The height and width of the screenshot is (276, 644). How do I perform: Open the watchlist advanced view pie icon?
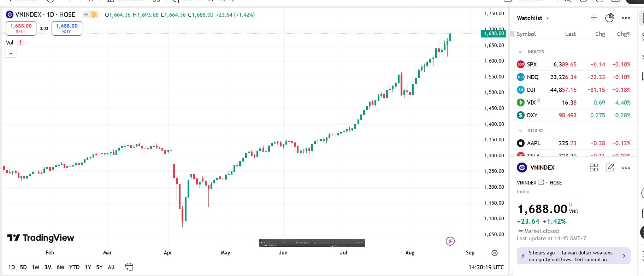[610, 18]
